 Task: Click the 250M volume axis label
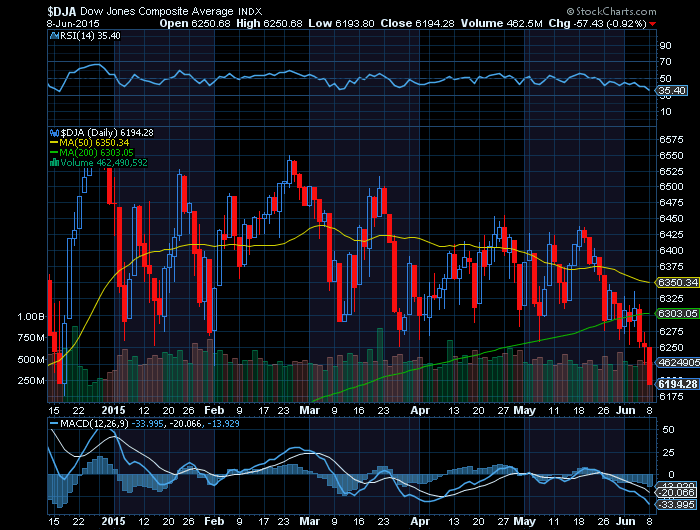31,380
